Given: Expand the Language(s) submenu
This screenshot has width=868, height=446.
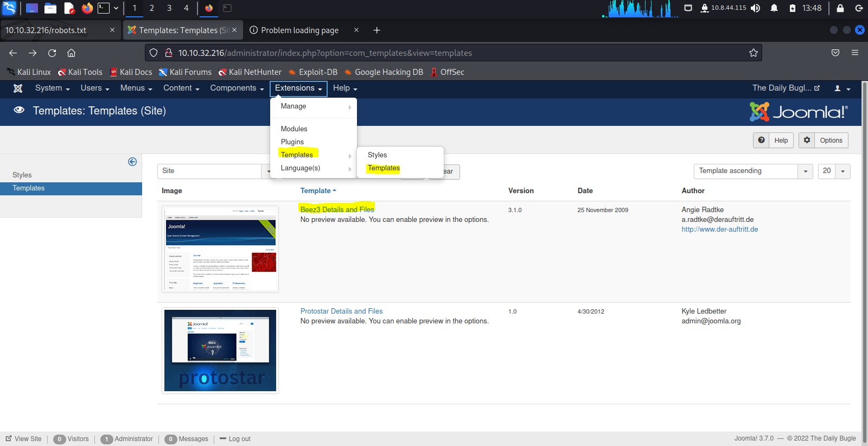Looking at the screenshot, I should click(314, 168).
